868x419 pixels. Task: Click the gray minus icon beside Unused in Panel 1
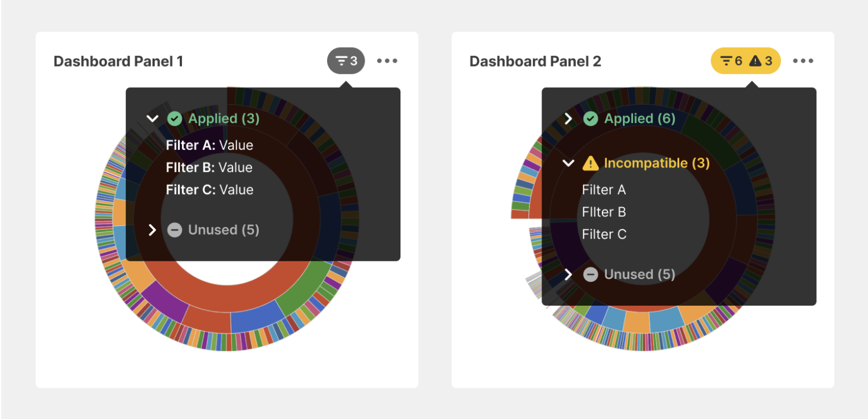tap(175, 230)
